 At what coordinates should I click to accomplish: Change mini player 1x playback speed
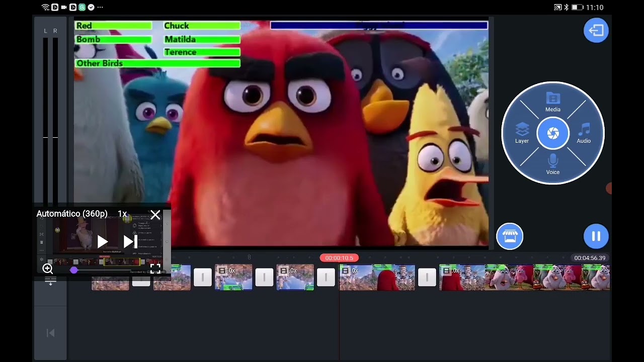[x=122, y=214]
